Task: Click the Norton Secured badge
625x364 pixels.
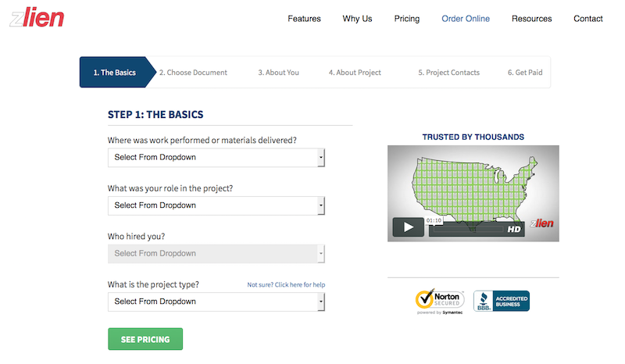Action: (440, 300)
